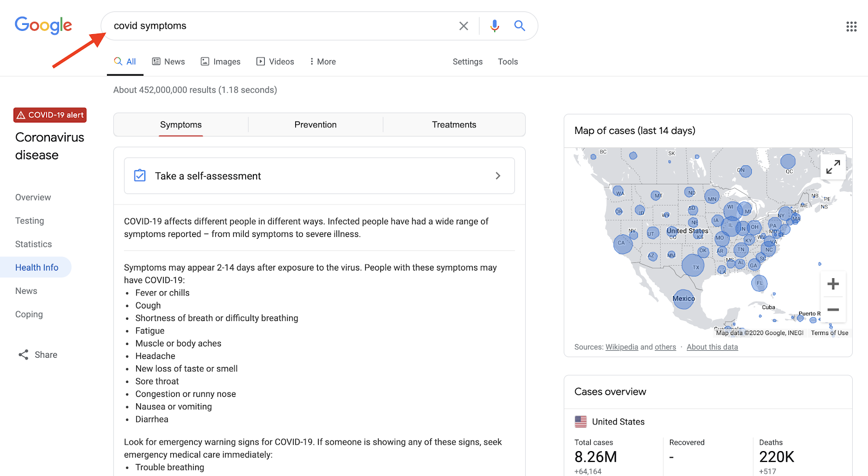Click the California bubble on the map

pyautogui.click(x=623, y=244)
